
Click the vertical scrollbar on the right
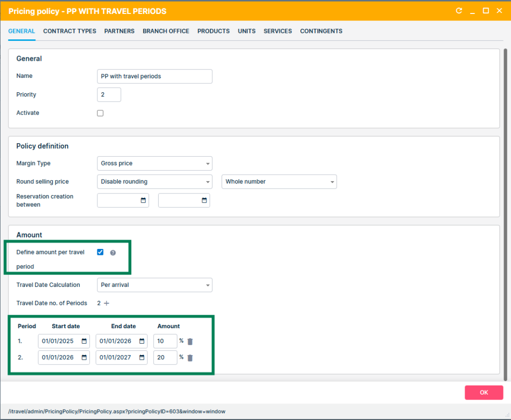pyautogui.click(x=506, y=210)
